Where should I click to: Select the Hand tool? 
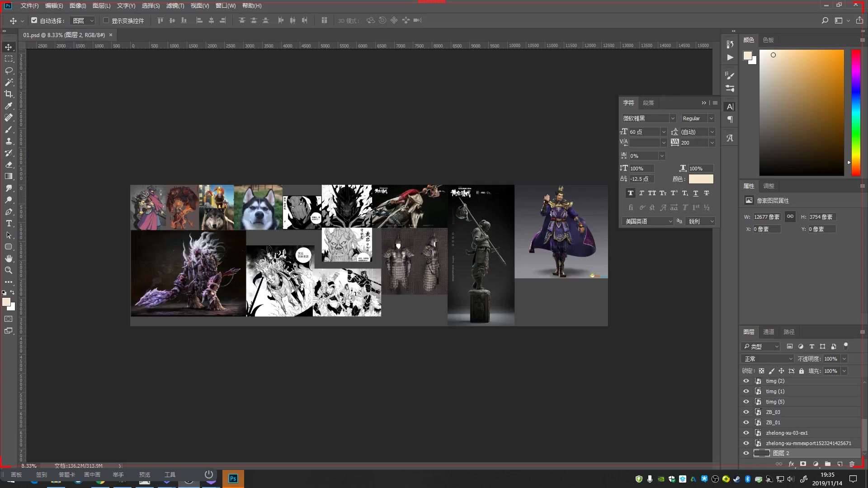(x=9, y=258)
